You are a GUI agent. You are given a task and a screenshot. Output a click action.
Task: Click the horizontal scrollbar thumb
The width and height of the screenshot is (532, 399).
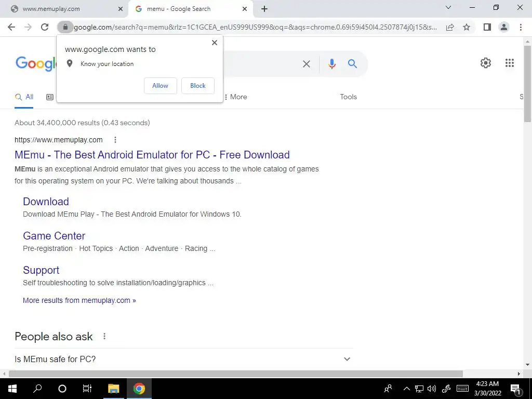point(236,374)
